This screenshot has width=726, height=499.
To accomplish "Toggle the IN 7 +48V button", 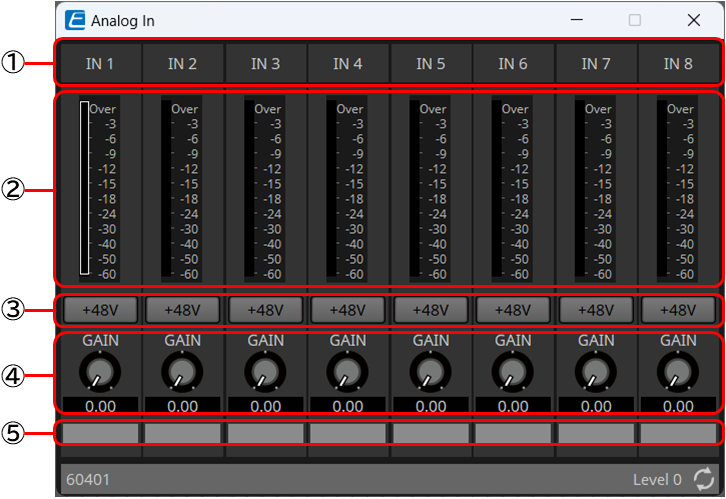I will click(596, 310).
